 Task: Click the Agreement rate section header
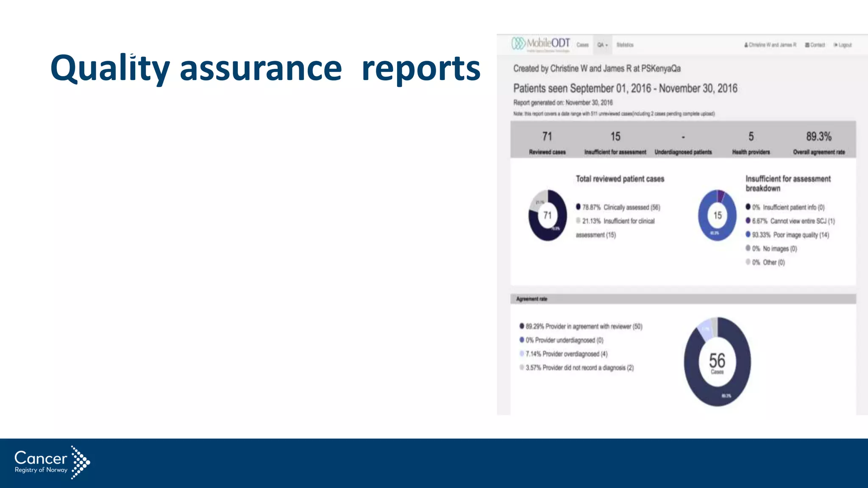click(x=683, y=299)
